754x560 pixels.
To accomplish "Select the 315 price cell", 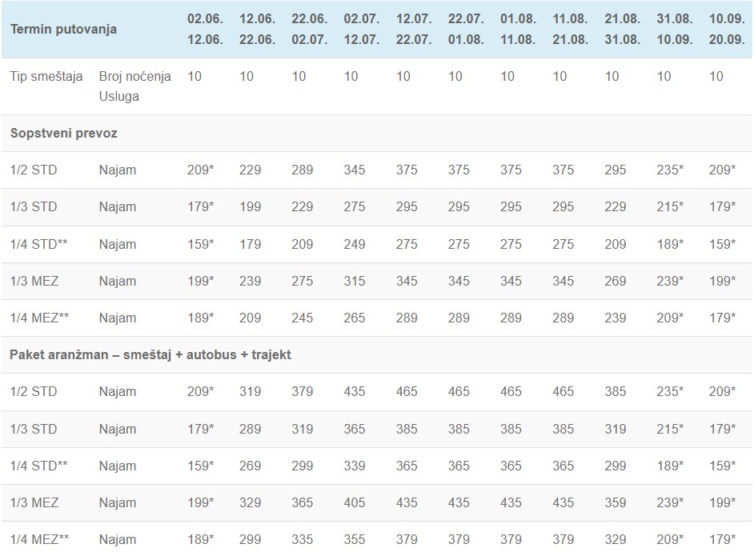I will pos(354,281).
